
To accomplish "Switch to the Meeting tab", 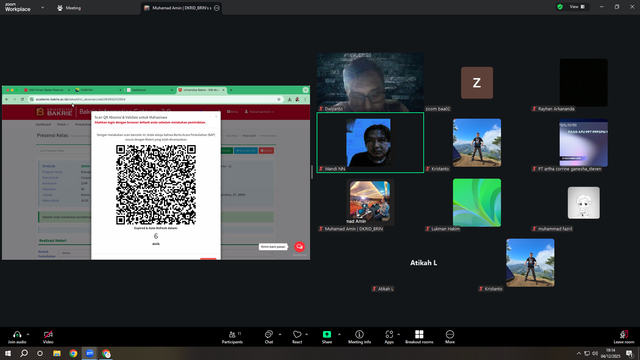I will (x=69, y=8).
